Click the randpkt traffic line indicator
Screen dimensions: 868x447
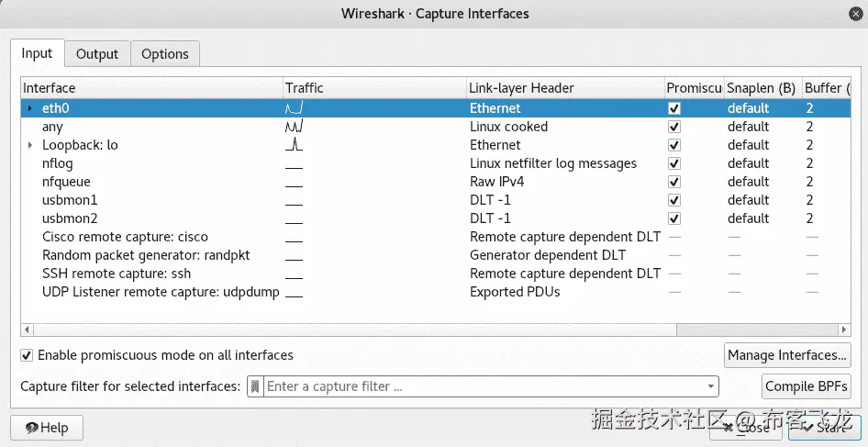pyautogui.click(x=295, y=259)
